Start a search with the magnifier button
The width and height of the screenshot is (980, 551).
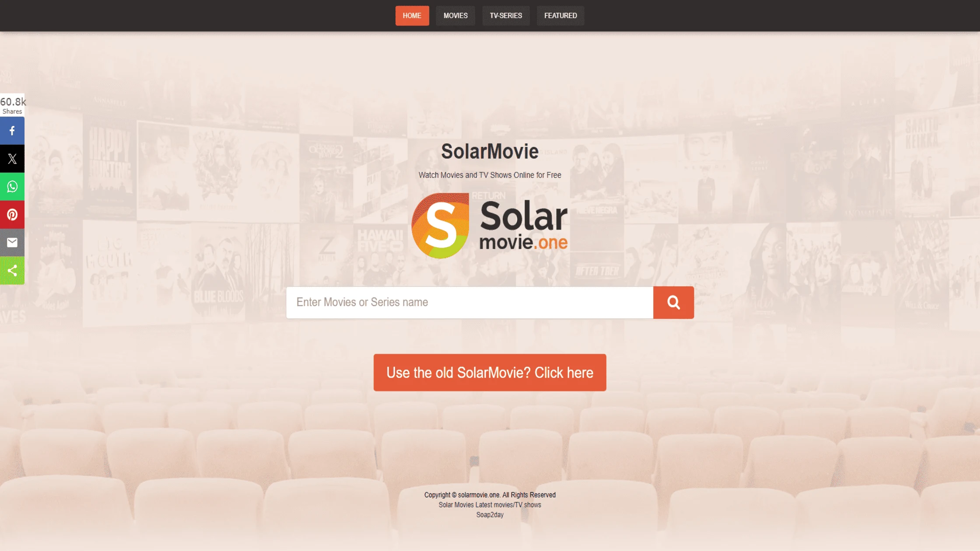pyautogui.click(x=673, y=302)
